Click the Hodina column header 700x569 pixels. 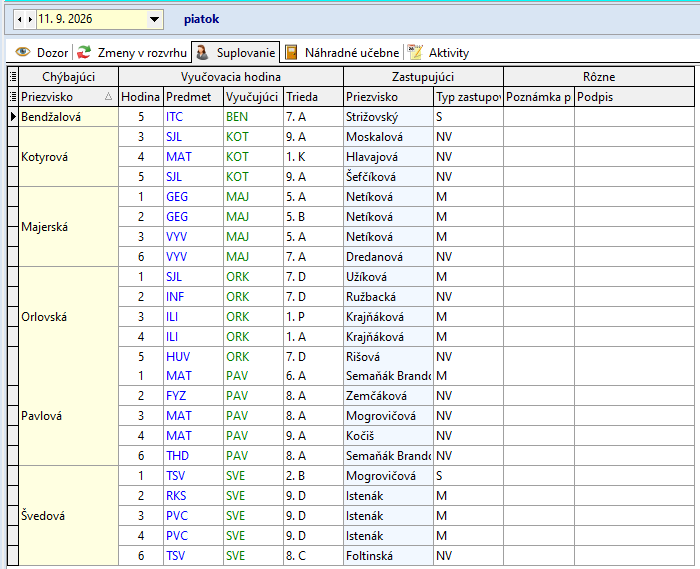(x=141, y=97)
